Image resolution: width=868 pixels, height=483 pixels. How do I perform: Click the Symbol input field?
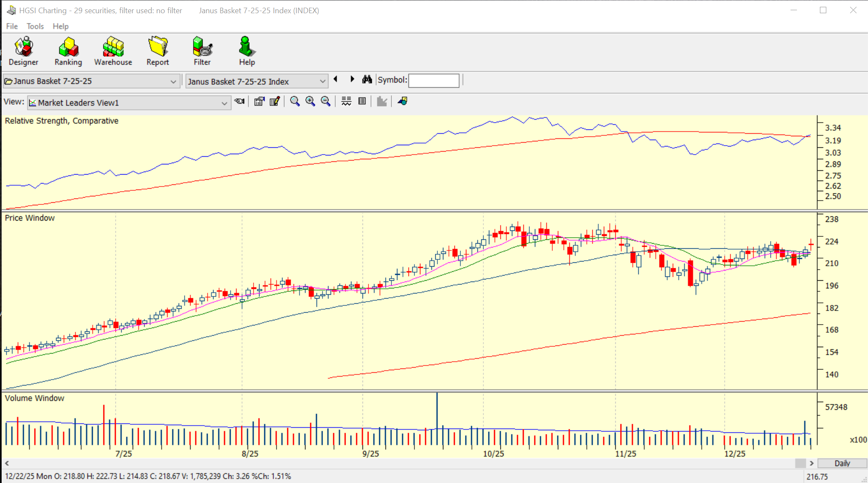pyautogui.click(x=434, y=80)
